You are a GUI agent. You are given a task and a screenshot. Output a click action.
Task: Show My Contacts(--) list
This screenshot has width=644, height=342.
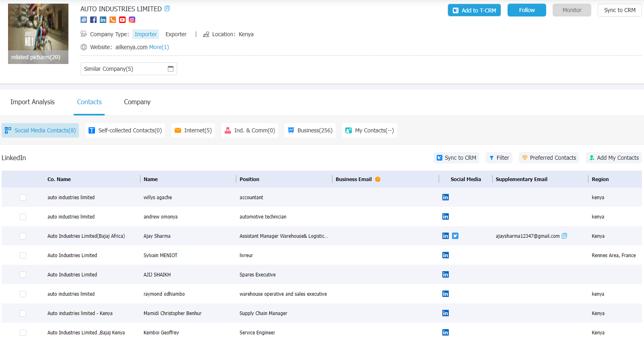[369, 130]
